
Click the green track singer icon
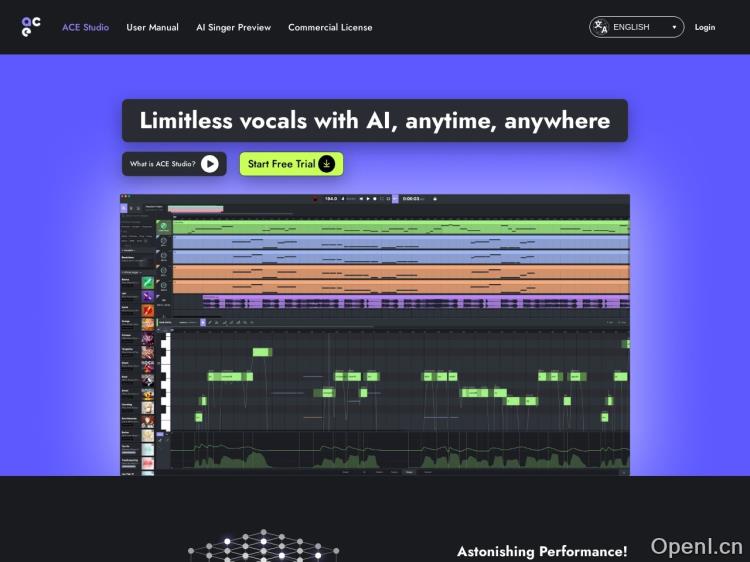coord(162,226)
